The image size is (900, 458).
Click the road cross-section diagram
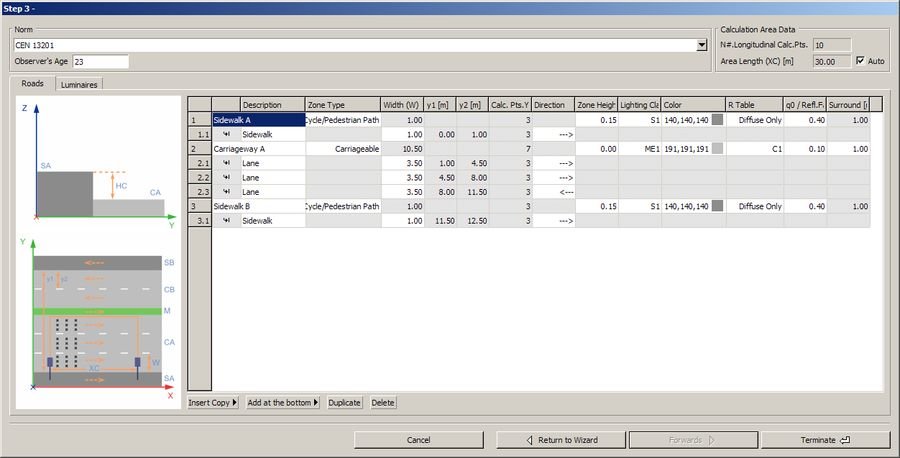point(98,166)
